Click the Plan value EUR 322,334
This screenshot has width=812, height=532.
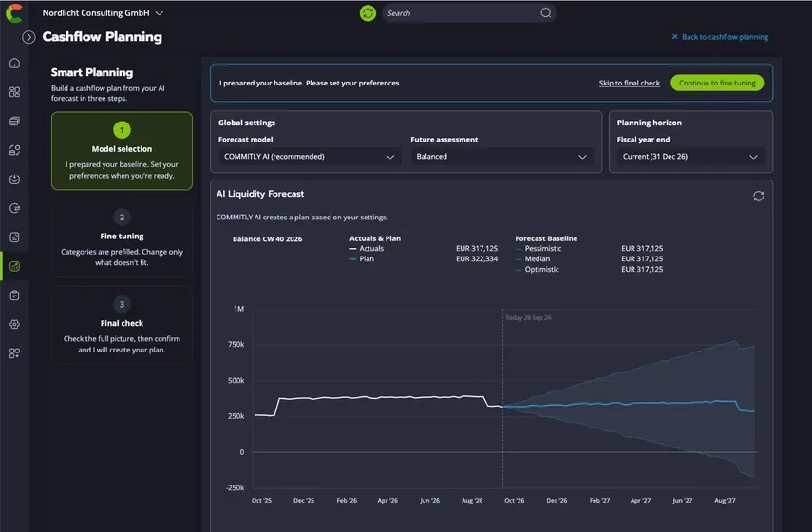[x=477, y=259]
